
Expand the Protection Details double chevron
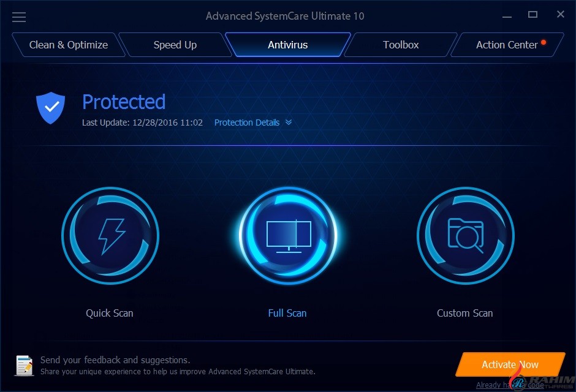pos(289,123)
